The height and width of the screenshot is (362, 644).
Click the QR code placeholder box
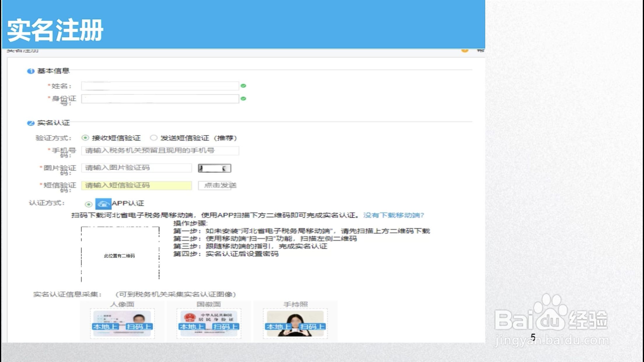[120, 254]
